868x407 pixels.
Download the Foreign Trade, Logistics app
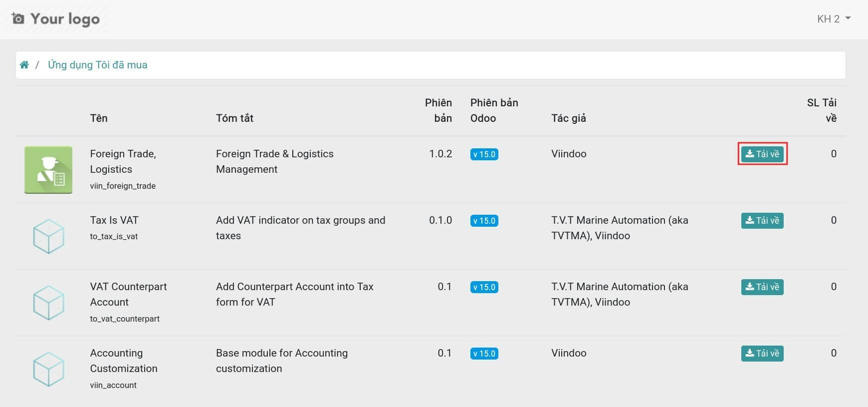pyautogui.click(x=762, y=154)
